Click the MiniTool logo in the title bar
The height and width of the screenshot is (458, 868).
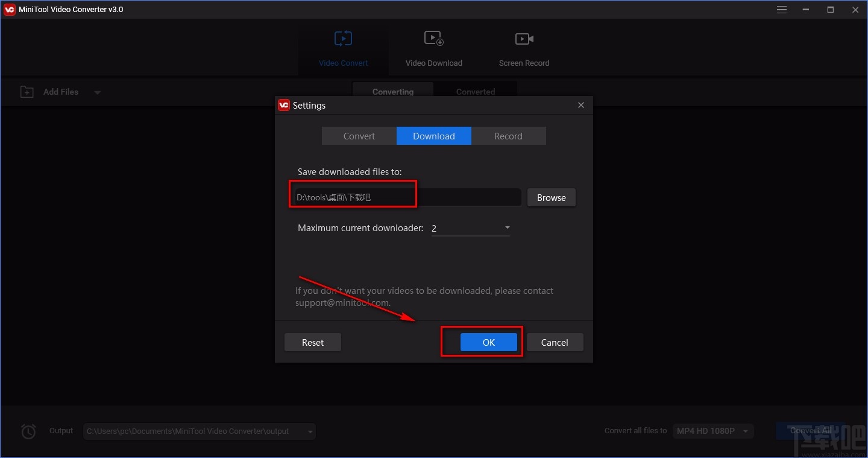coord(8,9)
